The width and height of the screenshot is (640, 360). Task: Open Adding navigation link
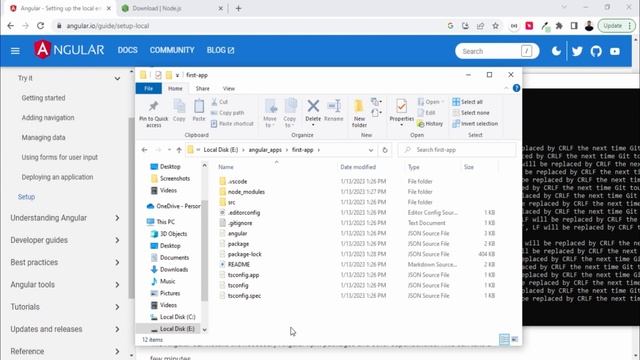[x=48, y=118]
